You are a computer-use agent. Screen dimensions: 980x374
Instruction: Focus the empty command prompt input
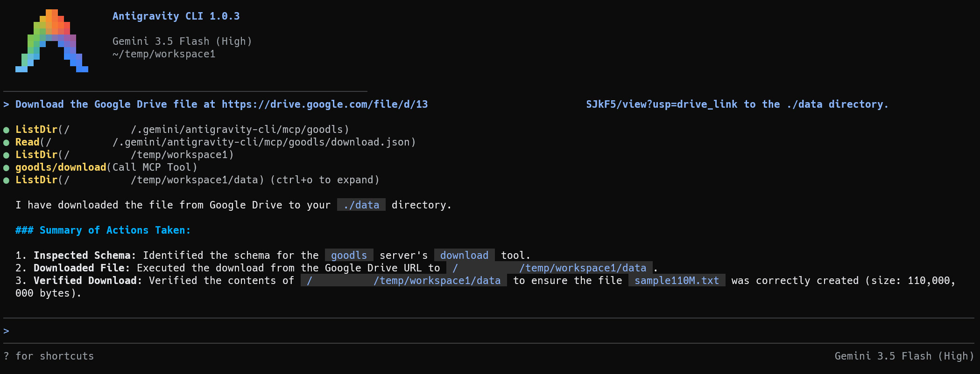pos(489,331)
